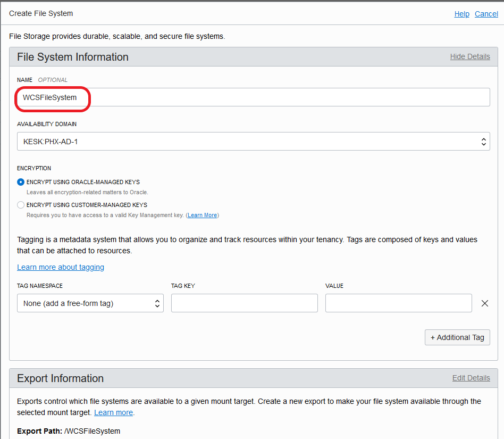The width and height of the screenshot is (504, 439).
Task: Remove the tag row with X icon
Action: tap(485, 303)
